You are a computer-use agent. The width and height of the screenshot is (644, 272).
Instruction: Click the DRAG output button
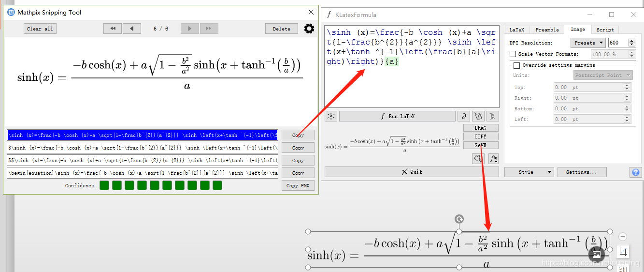pos(481,128)
